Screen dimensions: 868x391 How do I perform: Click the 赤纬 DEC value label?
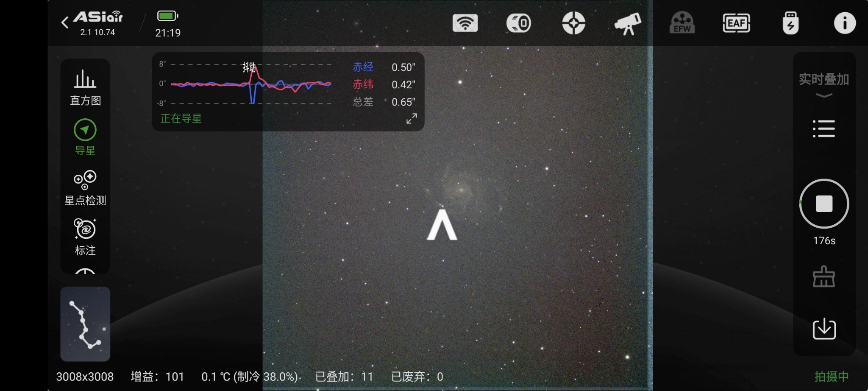pos(363,84)
